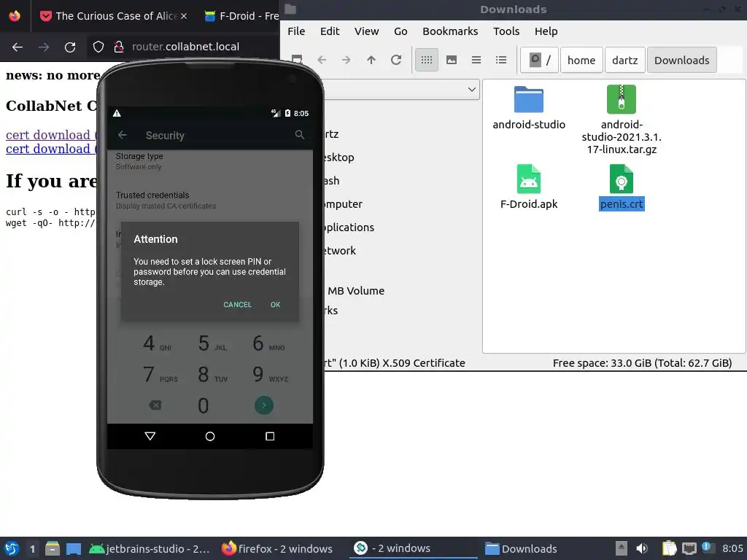Open the File menu in file manager
The width and height of the screenshot is (747, 560).
coord(296,31)
